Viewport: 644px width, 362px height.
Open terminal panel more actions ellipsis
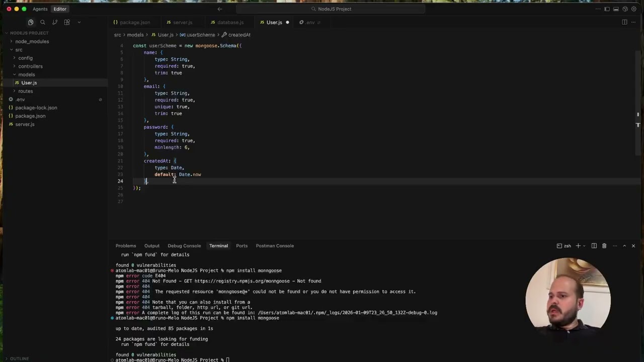[x=614, y=246]
